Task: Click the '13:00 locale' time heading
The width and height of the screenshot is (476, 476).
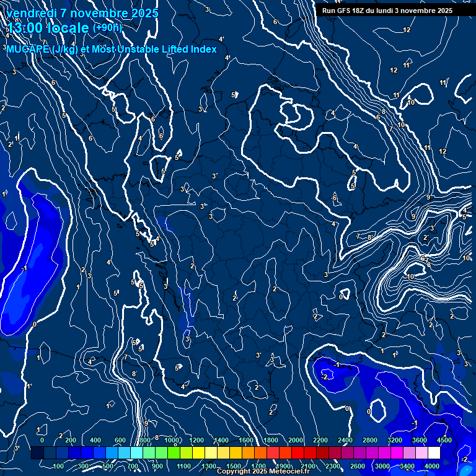Action: [x=48, y=28]
